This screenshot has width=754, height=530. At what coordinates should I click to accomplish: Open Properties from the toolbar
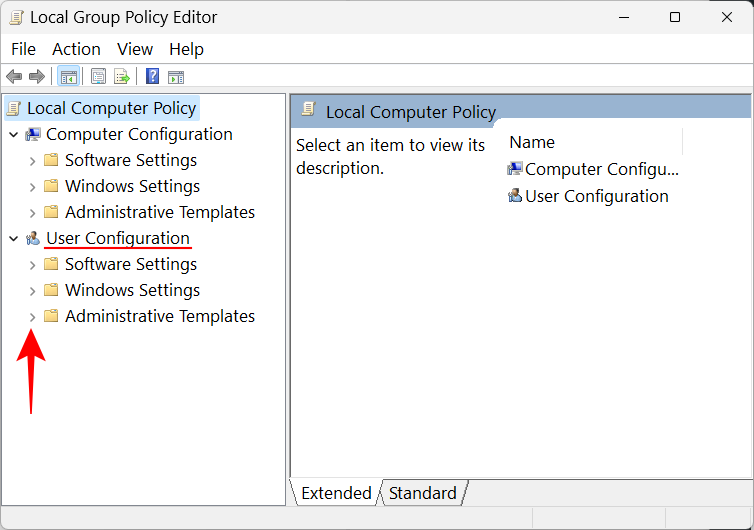pyautogui.click(x=98, y=76)
